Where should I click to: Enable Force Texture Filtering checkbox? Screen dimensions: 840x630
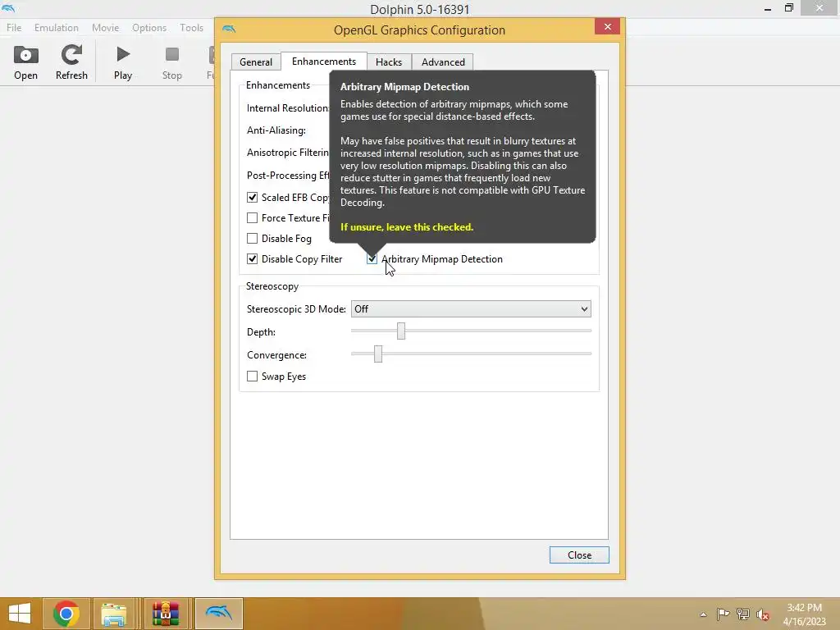(252, 218)
